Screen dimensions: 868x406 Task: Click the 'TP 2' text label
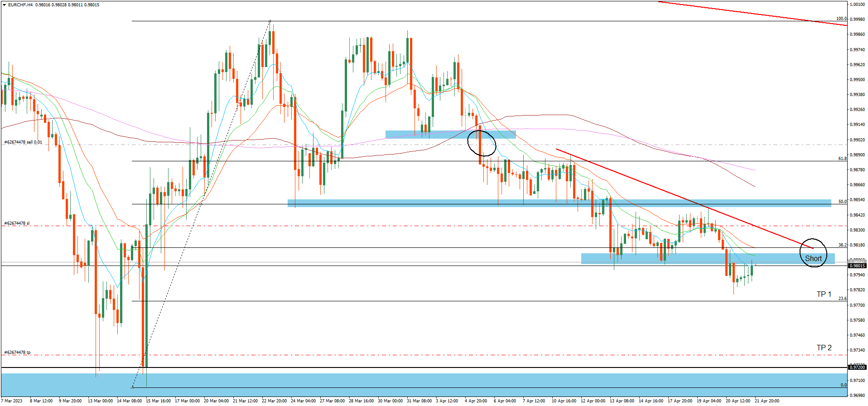click(824, 348)
